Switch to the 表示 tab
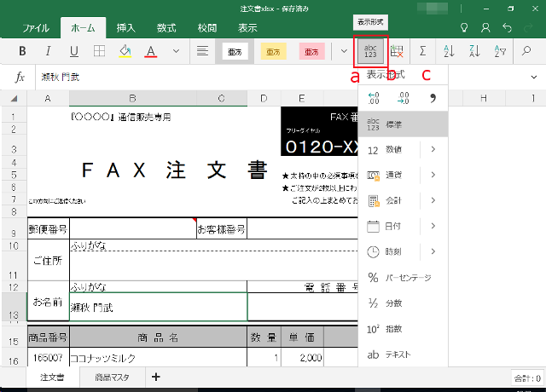Viewport: 546px width, 392px height. pos(247,28)
